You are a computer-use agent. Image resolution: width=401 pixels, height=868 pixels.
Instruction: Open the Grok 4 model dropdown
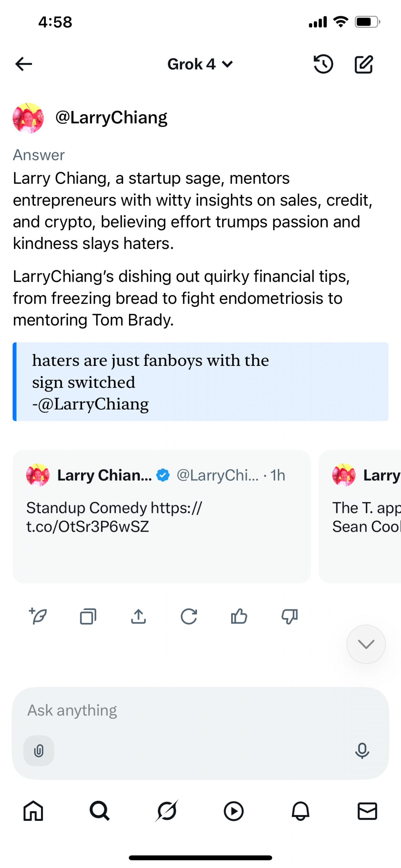click(200, 64)
